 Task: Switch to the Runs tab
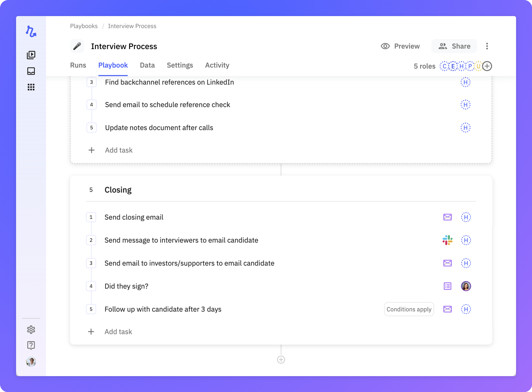point(78,65)
